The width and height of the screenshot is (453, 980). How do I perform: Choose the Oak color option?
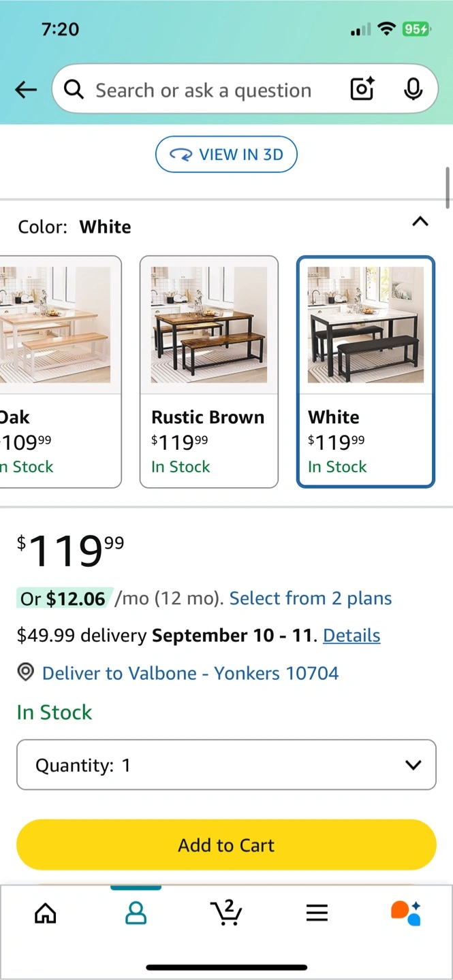click(60, 372)
